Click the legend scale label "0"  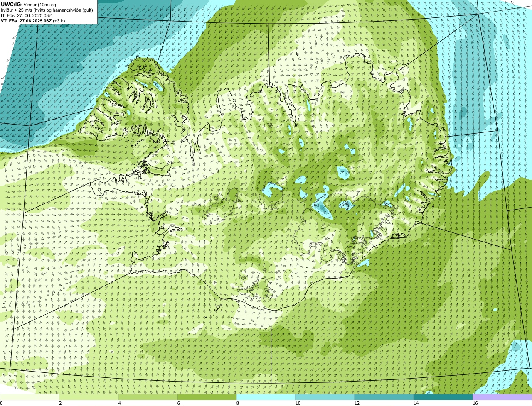(1, 403)
